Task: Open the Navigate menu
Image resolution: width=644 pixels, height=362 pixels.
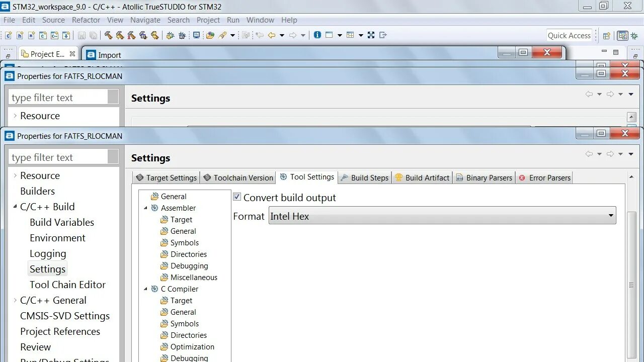Action: tap(145, 20)
